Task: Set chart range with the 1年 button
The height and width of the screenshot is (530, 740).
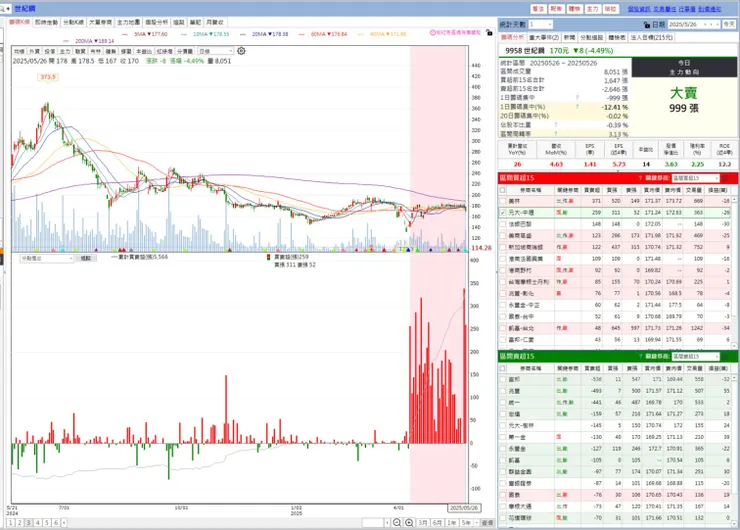Action: [452, 522]
